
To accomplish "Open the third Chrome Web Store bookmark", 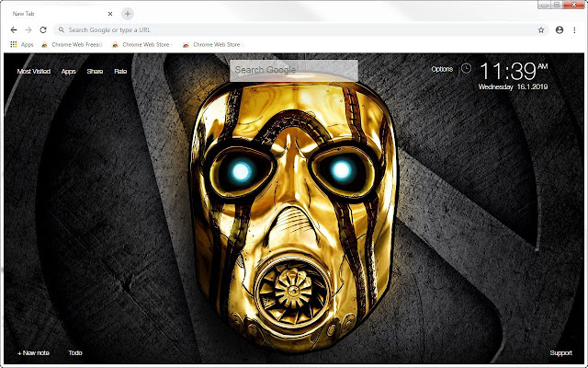I will [212, 45].
